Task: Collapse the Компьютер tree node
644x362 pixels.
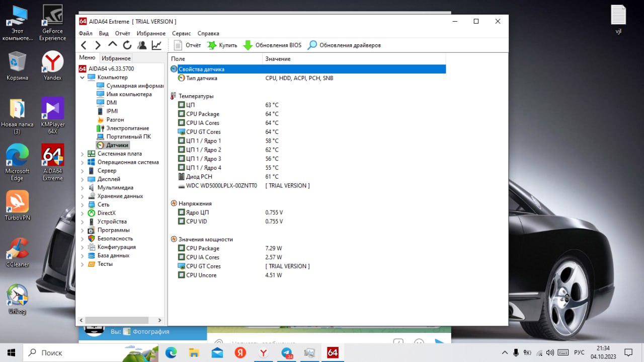Action: click(83, 78)
